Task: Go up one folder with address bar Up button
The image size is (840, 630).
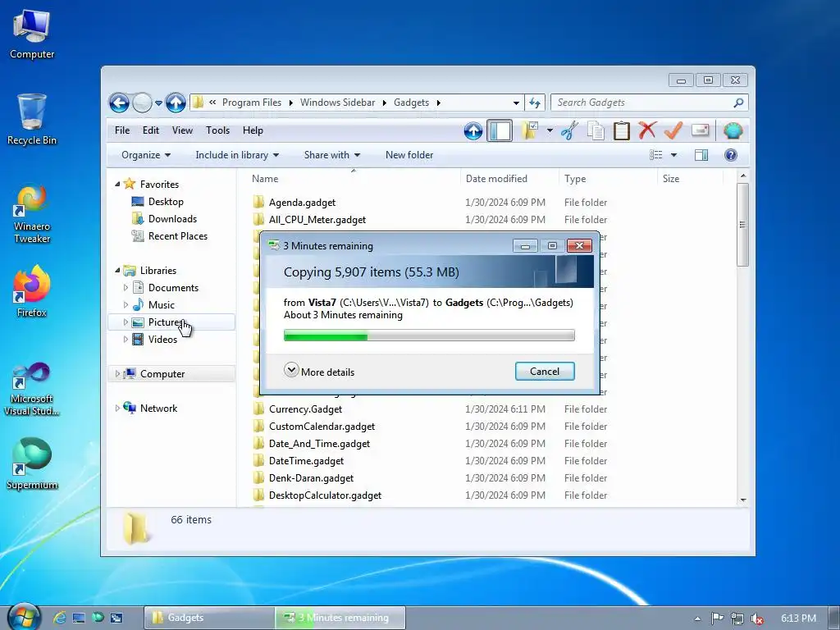Action: [x=176, y=103]
